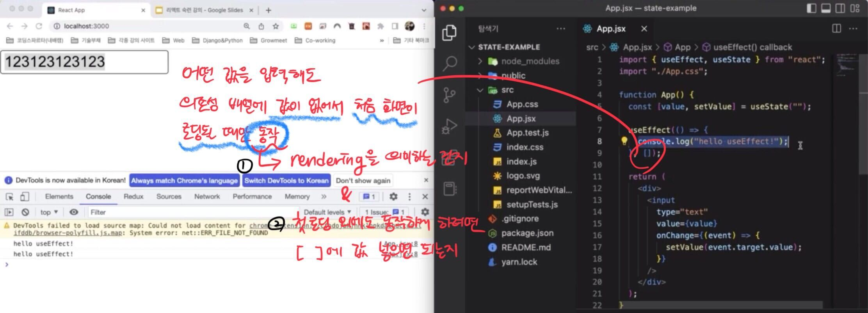Click the zoom magnifier icon in address bar
868x313 pixels.
[247, 26]
